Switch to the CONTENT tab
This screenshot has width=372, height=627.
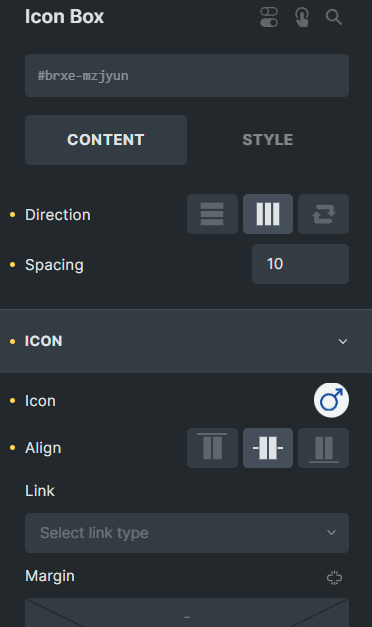tap(106, 140)
